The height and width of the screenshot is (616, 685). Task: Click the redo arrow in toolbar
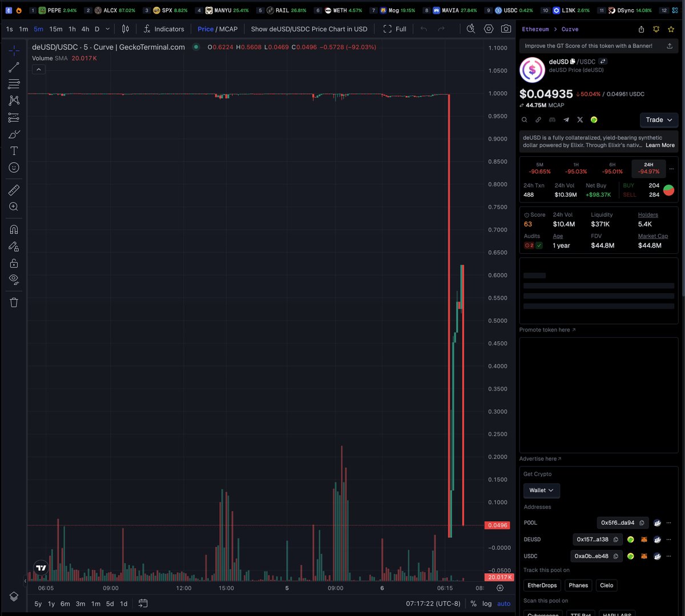coord(441,29)
